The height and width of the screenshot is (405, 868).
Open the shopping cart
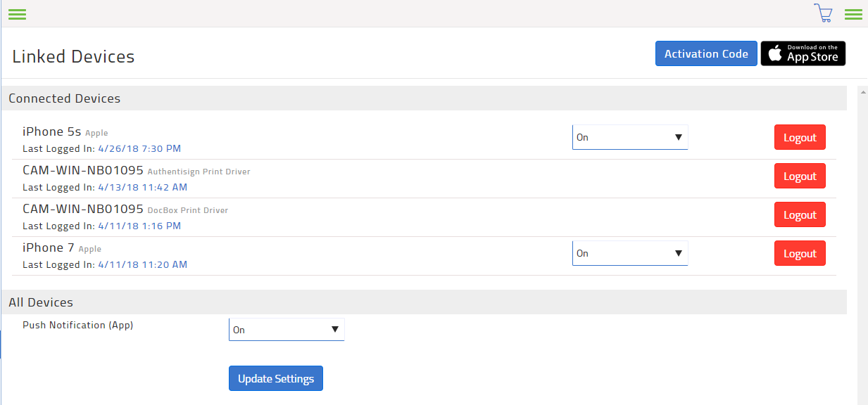point(823,13)
